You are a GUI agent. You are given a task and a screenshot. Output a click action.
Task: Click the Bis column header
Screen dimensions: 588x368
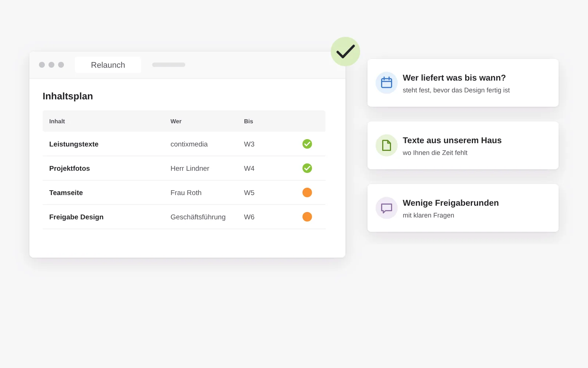point(248,121)
